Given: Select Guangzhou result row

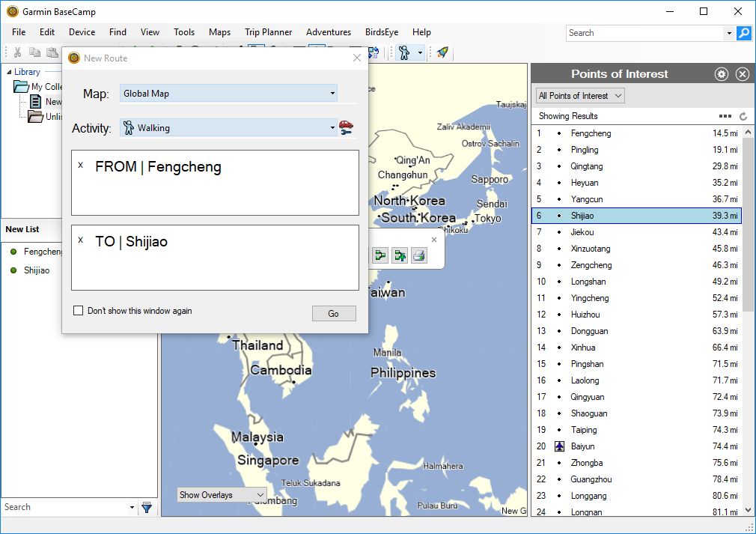Looking at the screenshot, I should [636, 479].
